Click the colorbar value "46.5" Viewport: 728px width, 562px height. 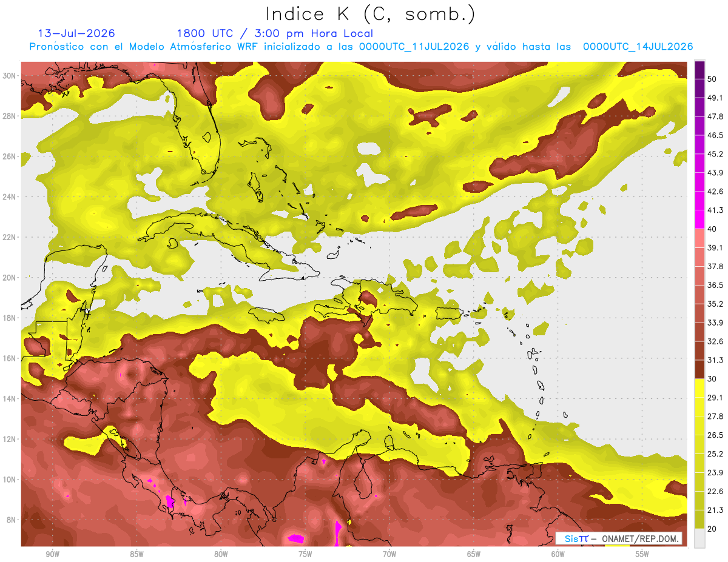[x=715, y=135]
